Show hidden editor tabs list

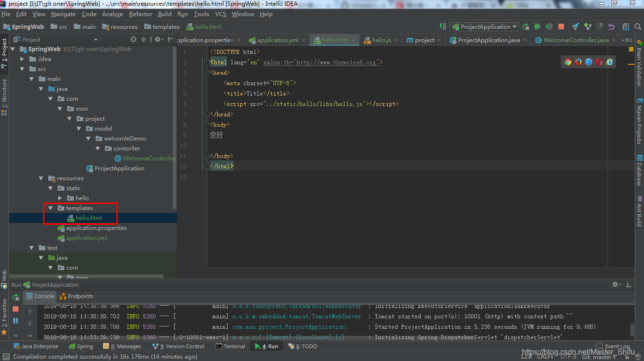(626, 40)
